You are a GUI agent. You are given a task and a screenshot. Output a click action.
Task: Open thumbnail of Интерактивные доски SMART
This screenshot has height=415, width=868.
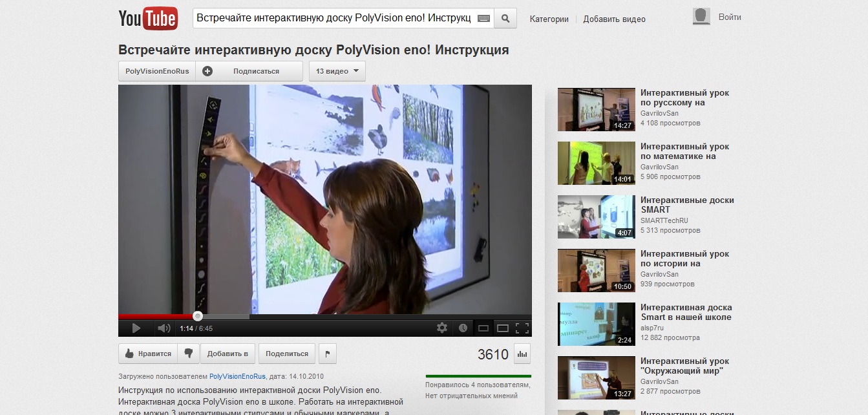(x=597, y=217)
